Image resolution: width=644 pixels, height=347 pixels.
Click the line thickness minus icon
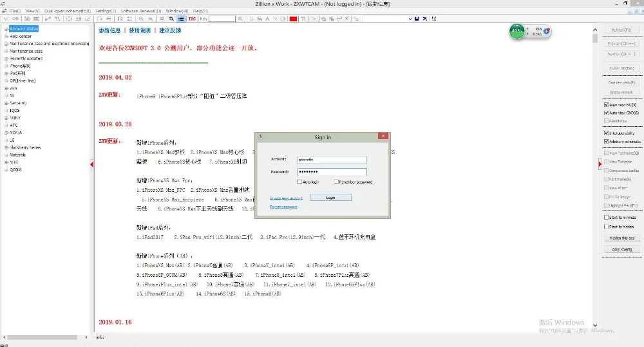[314, 19]
